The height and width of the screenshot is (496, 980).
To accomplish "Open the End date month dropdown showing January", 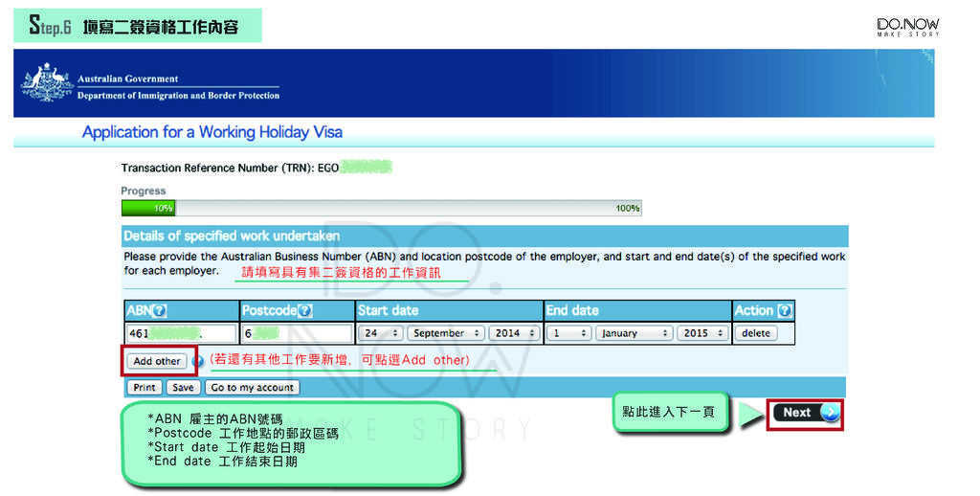I will (x=634, y=333).
